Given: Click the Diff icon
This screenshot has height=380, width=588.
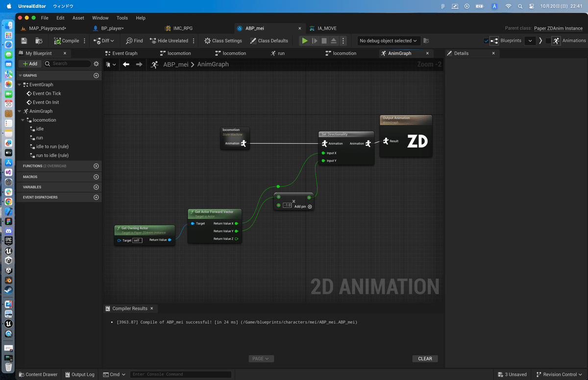Looking at the screenshot, I should [98, 41].
